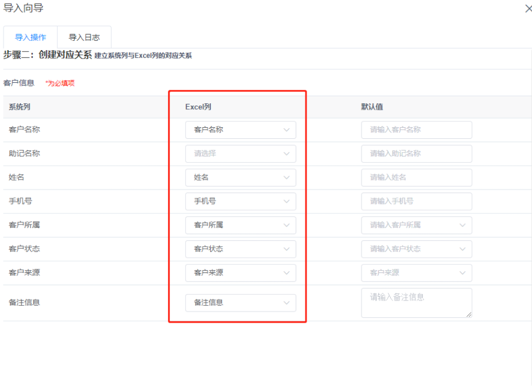Open the 客户名称 Excel column dropdown

point(240,129)
